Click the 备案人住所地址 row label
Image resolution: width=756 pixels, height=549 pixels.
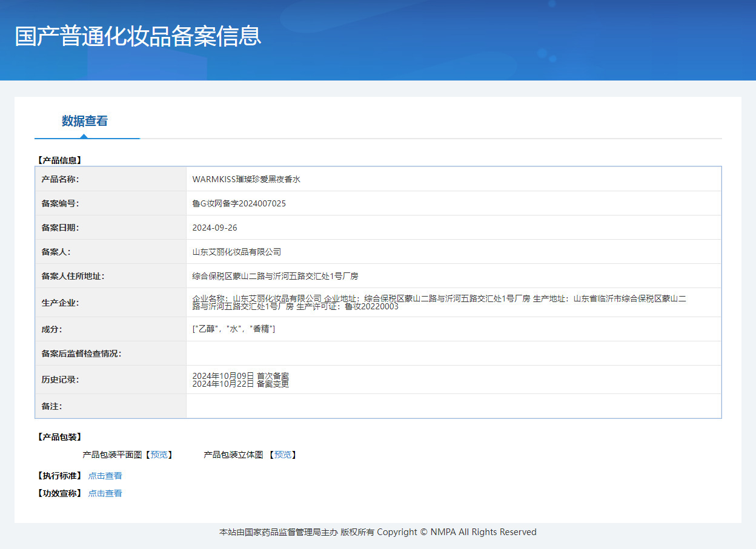click(73, 276)
